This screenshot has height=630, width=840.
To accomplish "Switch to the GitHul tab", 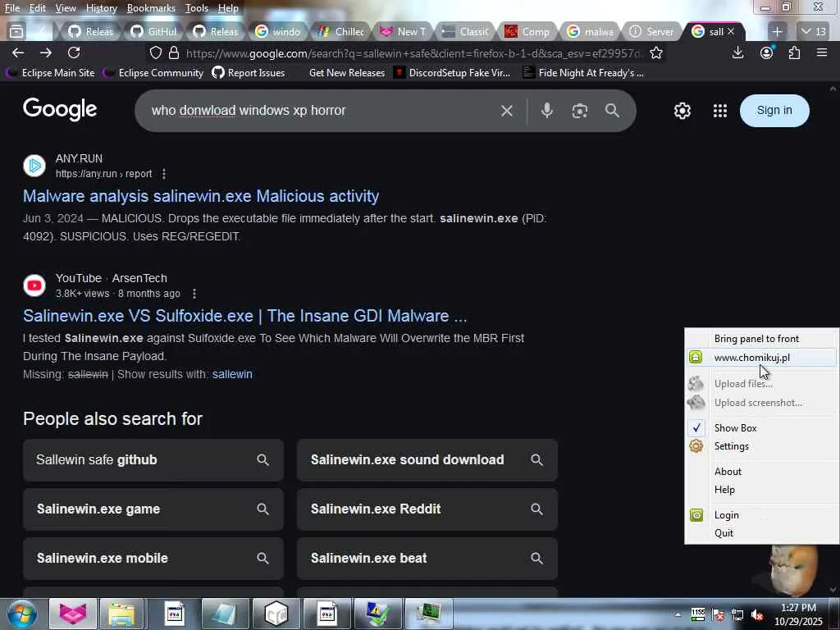I will [153, 32].
